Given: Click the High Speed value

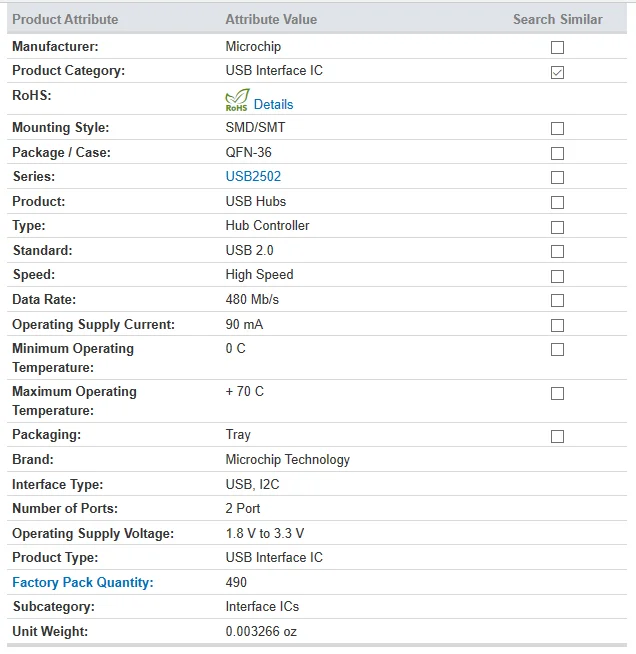Looking at the screenshot, I should click(259, 274).
